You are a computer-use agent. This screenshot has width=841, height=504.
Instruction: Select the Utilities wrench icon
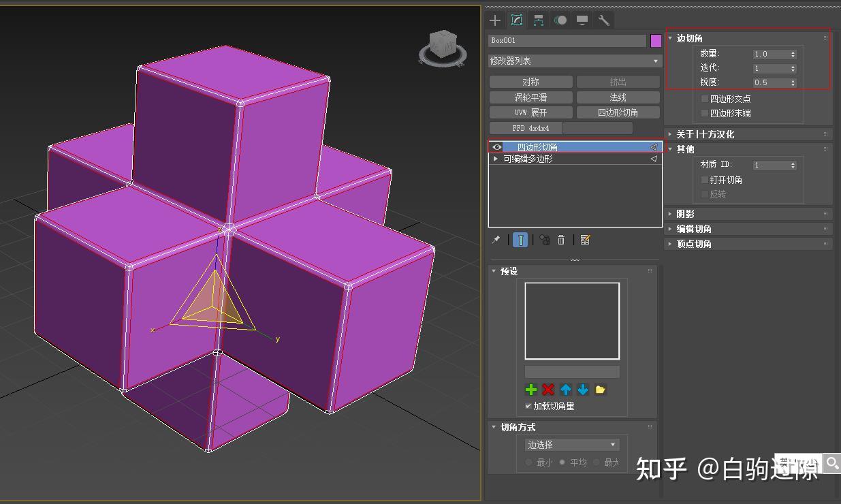pos(603,20)
